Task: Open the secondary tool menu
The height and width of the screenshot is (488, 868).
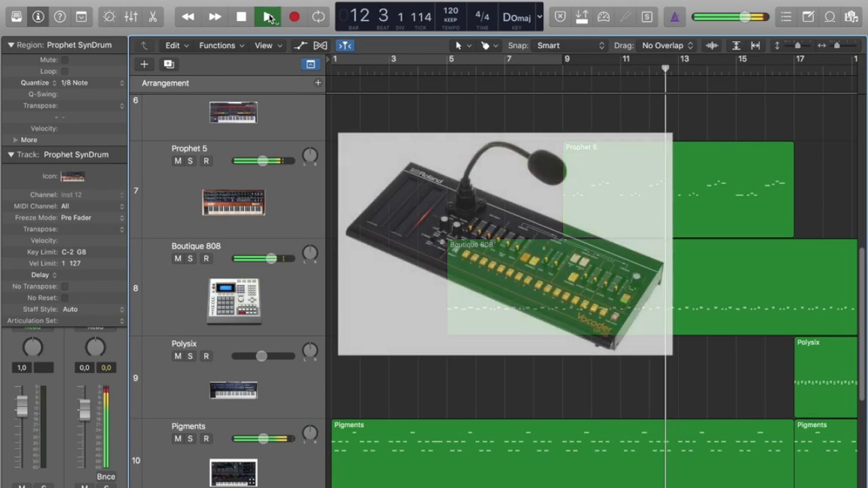Action: point(489,45)
